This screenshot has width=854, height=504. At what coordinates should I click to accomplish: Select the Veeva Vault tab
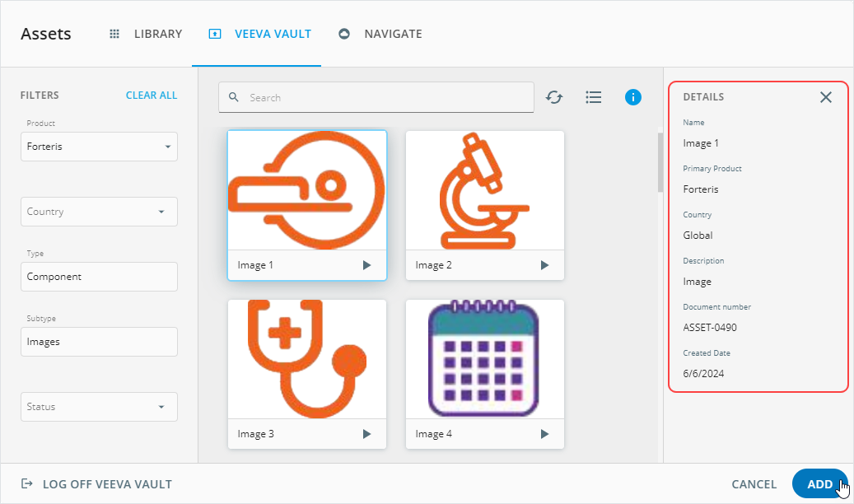click(260, 34)
